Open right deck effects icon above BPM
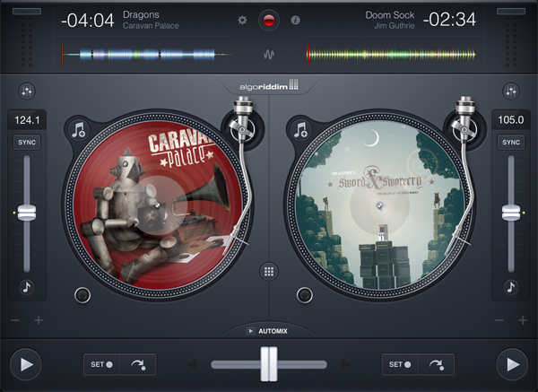538x392 pixels. pos(511,91)
